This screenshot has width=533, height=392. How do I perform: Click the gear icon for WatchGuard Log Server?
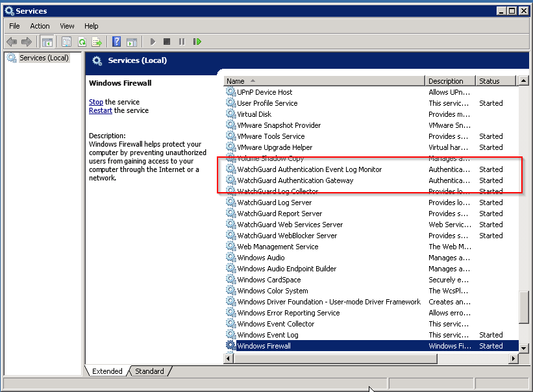[x=231, y=202]
